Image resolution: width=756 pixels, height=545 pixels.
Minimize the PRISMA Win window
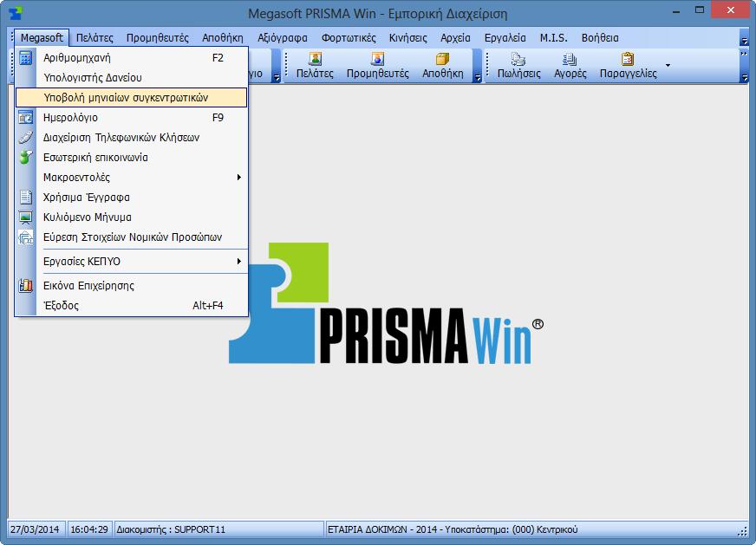(676, 10)
